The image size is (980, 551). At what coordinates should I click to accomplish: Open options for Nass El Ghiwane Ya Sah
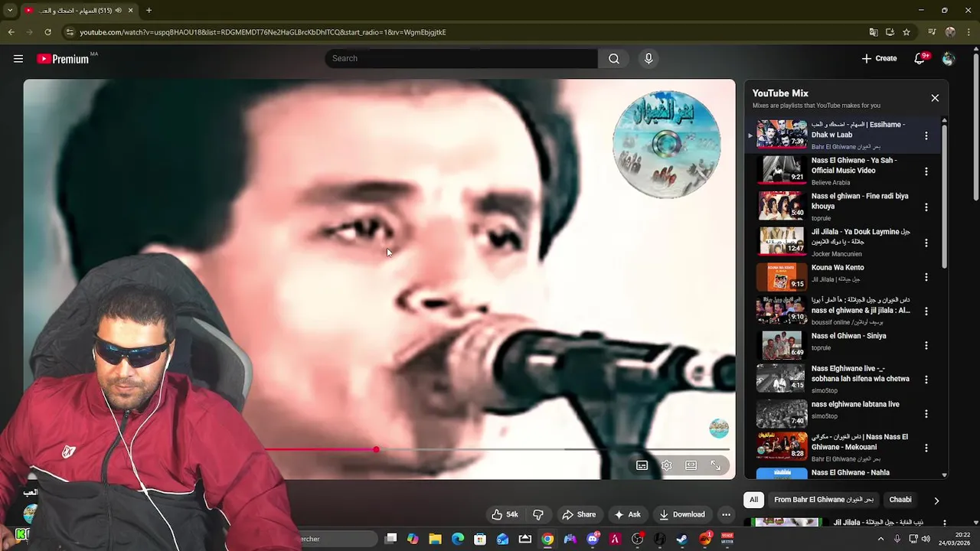[926, 171]
